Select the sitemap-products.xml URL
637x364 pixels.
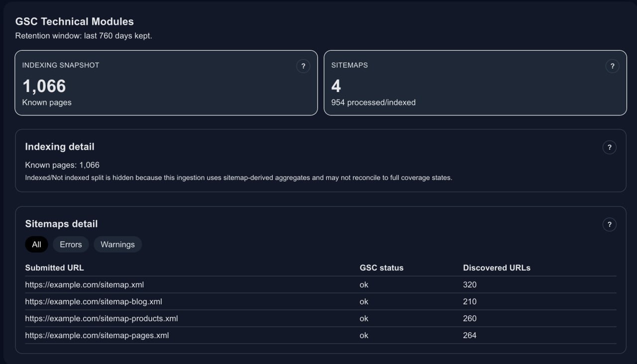coord(102,319)
